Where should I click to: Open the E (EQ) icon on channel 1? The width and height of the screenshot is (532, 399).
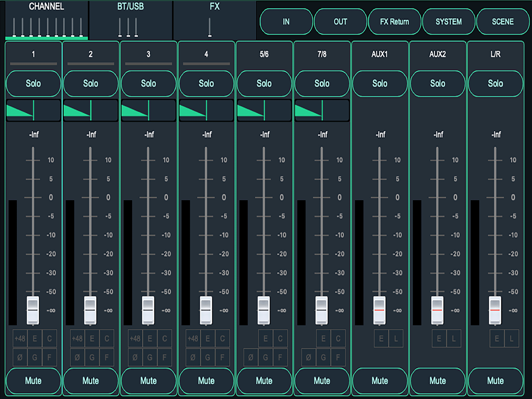click(35, 339)
